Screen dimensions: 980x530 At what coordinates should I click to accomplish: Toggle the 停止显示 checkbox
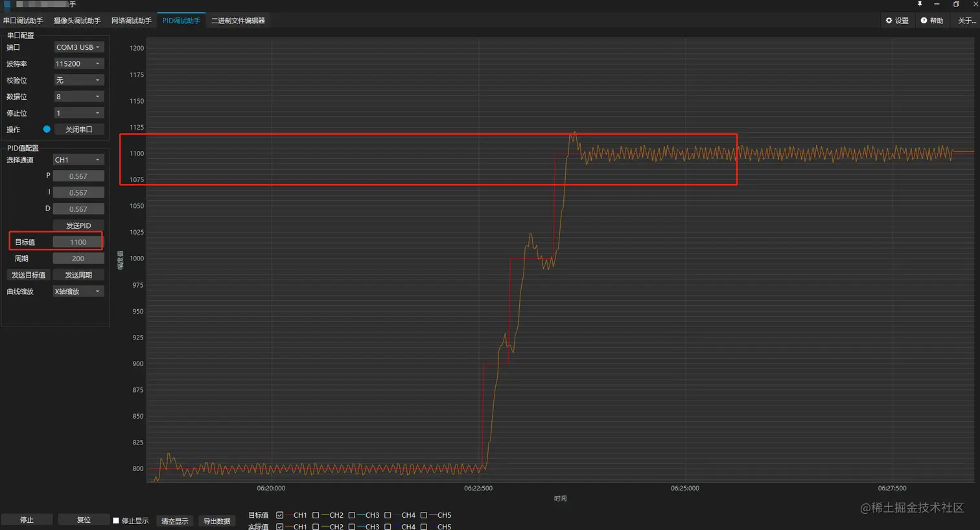tap(116, 520)
